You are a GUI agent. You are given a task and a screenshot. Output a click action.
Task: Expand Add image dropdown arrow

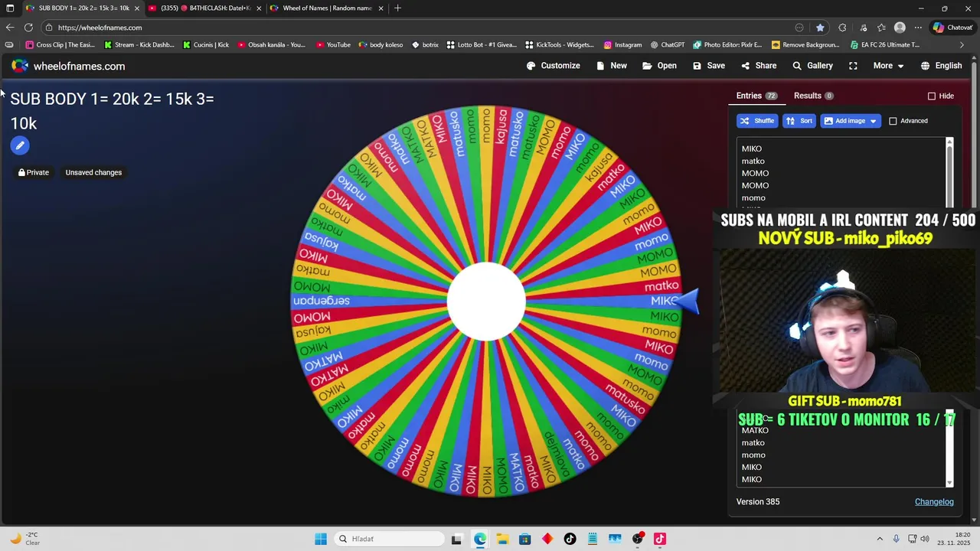click(873, 121)
